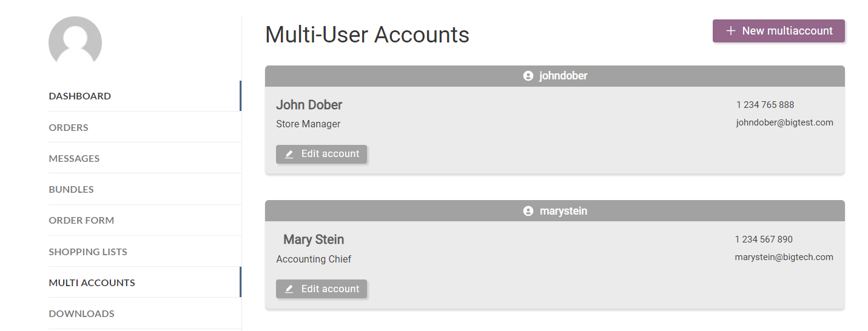Click the user icon beside marystein
868x331 pixels.
(528, 212)
